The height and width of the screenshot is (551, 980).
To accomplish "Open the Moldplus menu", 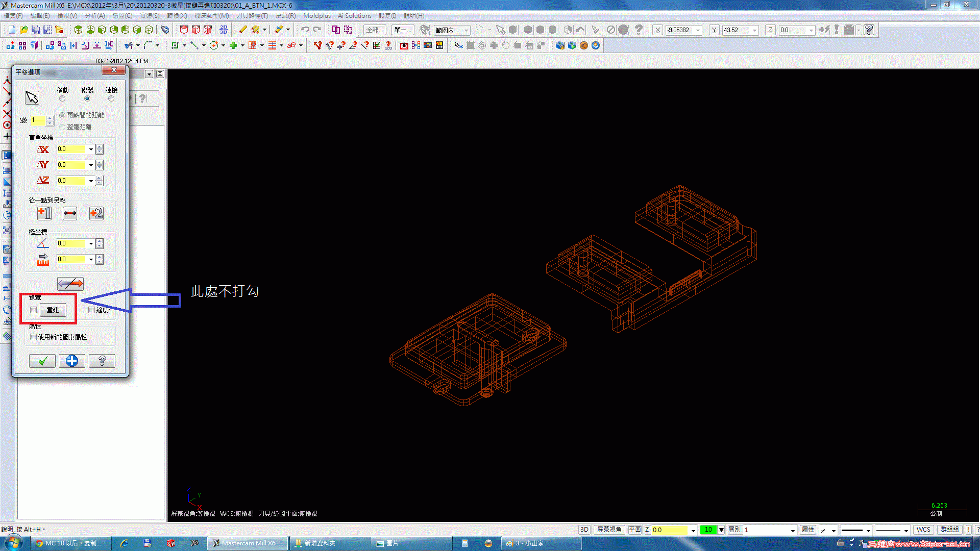I will point(316,16).
